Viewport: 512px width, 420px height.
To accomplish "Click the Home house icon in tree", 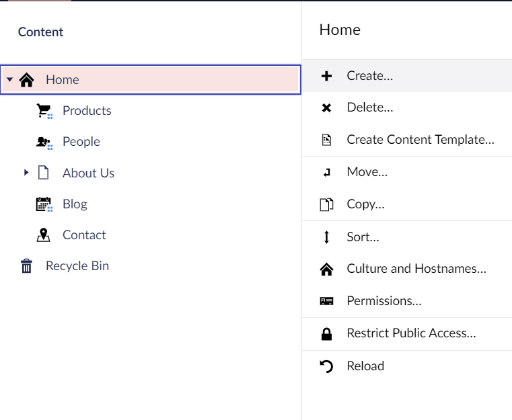I will click(x=26, y=80).
